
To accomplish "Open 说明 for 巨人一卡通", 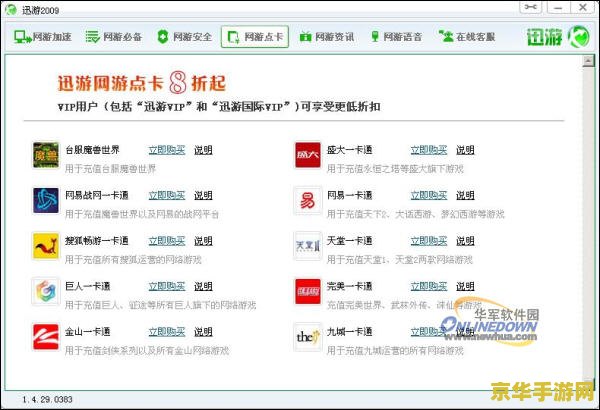I will (x=203, y=286).
